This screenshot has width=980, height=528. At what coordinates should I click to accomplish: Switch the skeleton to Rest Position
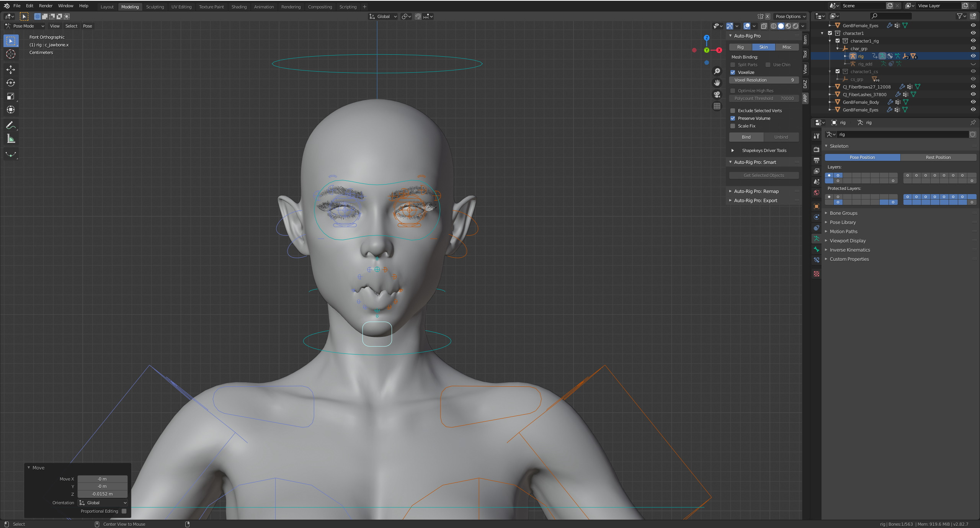click(x=939, y=157)
